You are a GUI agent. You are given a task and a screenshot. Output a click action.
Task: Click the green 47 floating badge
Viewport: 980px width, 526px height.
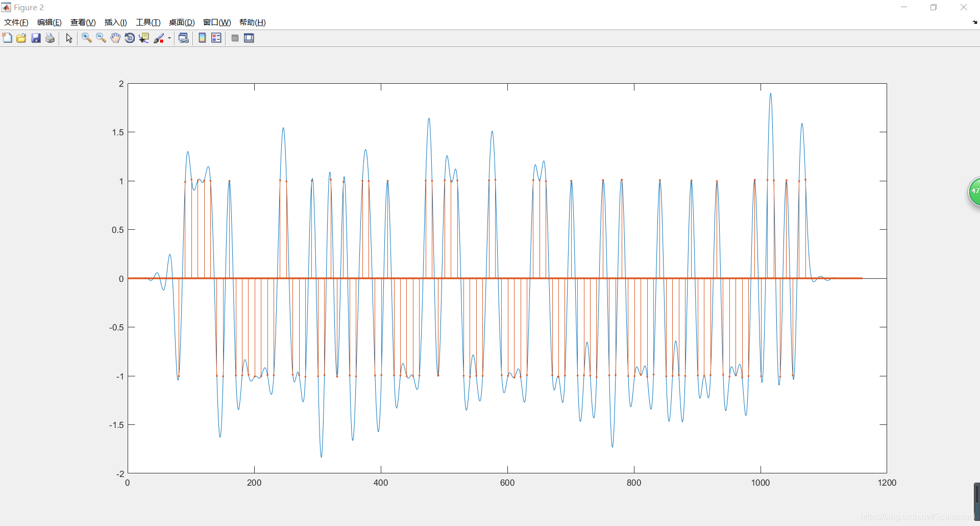point(974,192)
